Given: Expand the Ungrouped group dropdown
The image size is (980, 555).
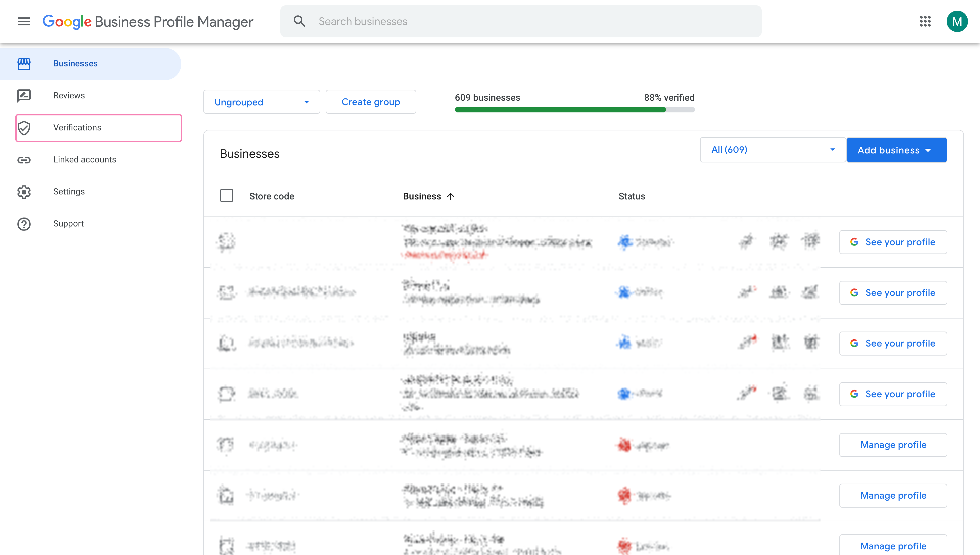Looking at the screenshot, I should pos(262,102).
